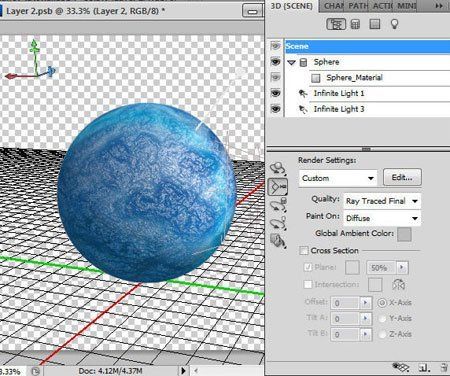Image resolution: width=450 pixels, height=376 pixels.
Task: Select the Sphere_Material entry
Action: (354, 78)
